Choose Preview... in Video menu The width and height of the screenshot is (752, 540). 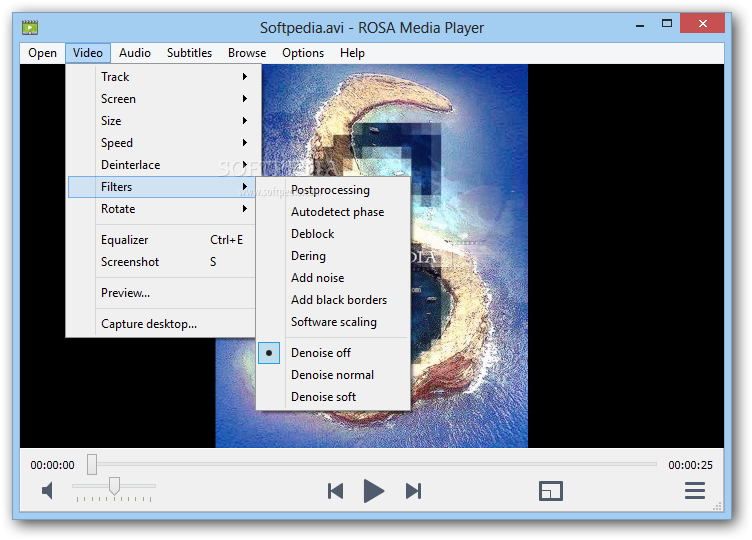(x=161, y=293)
